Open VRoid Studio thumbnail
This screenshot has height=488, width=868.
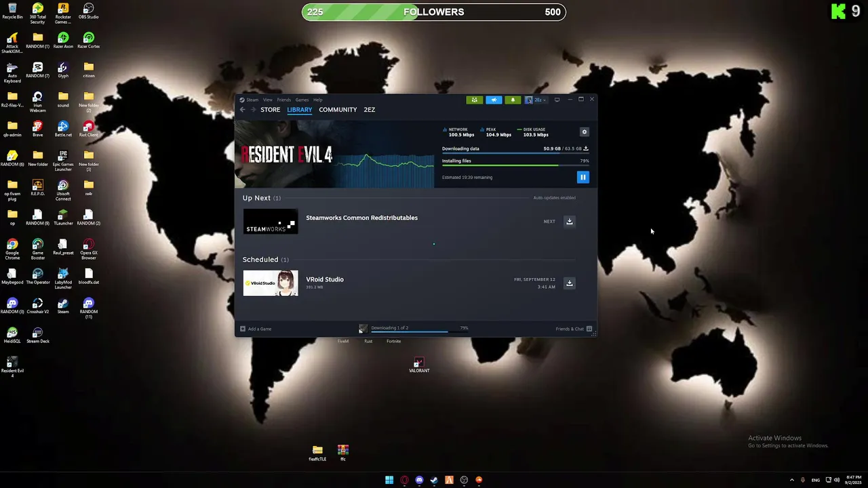pos(271,283)
